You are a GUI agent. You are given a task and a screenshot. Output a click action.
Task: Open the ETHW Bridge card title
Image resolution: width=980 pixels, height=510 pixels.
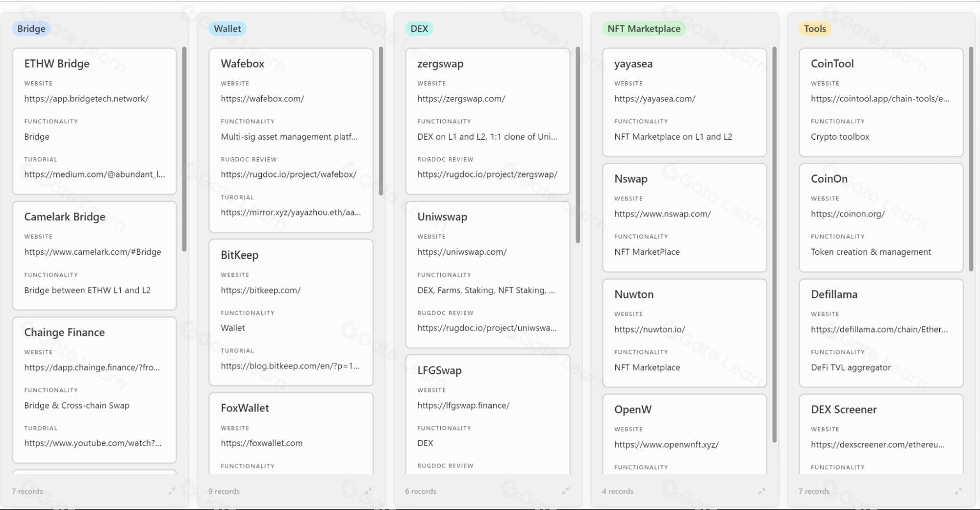click(x=57, y=64)
